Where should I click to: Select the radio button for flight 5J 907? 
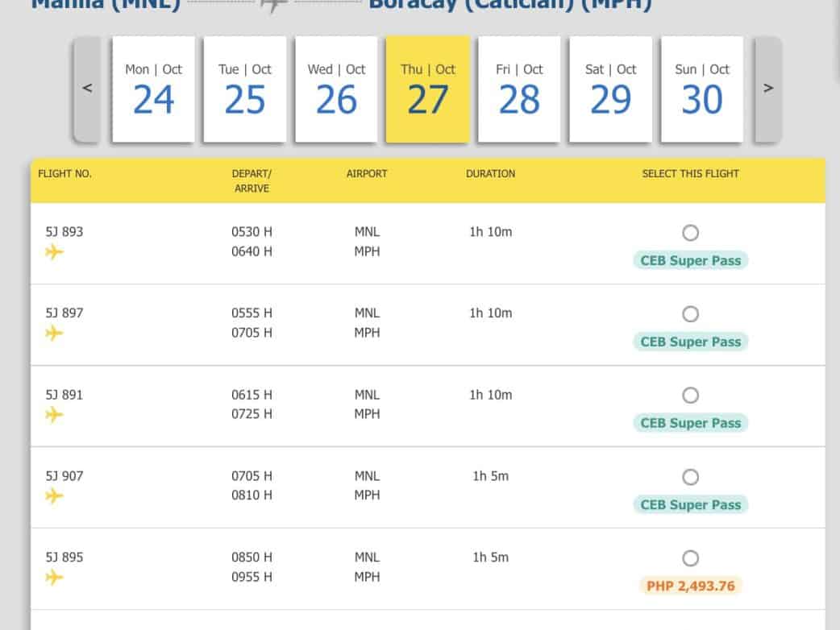coord(690,477)
